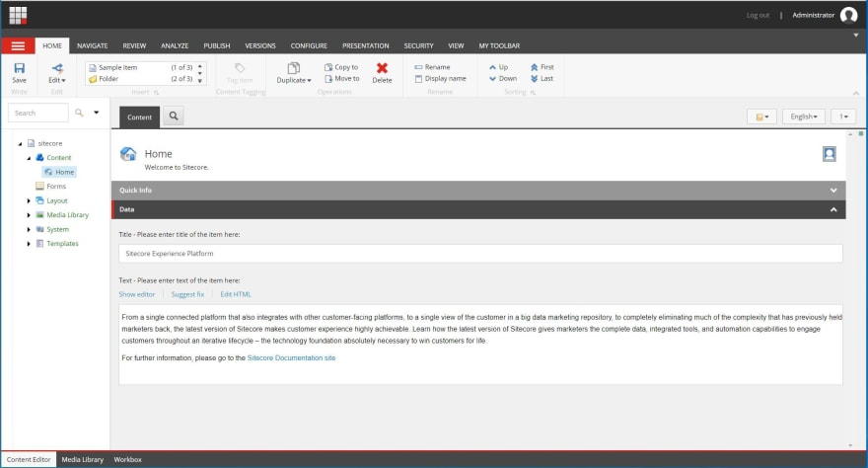Move item Up in sorting
The width and height of the screenshot is (868, 468).
click(x=498, y=67)
